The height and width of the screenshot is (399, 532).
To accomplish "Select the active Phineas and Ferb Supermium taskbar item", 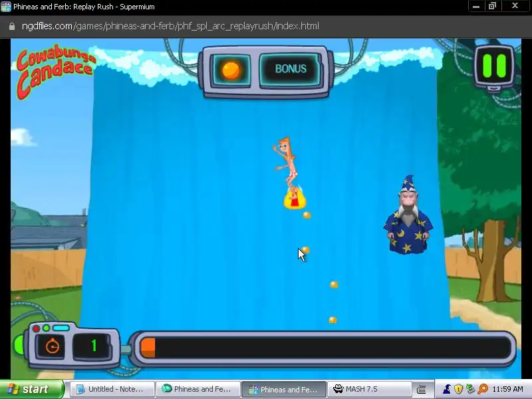I will [284, 389].
